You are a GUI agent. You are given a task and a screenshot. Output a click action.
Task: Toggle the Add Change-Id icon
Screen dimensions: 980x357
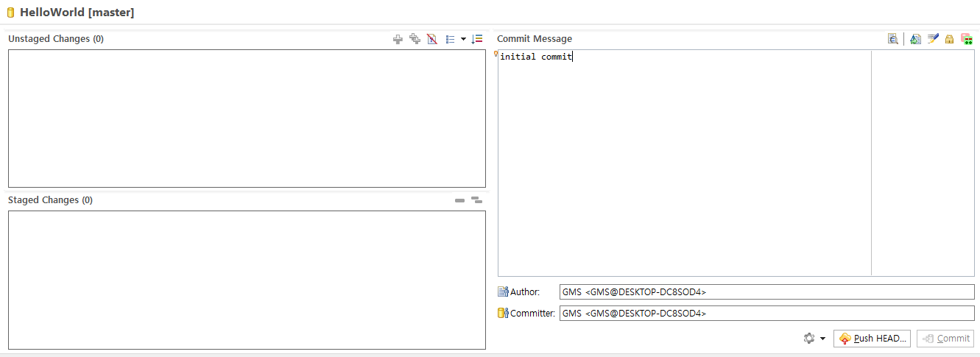coord(967,39)
